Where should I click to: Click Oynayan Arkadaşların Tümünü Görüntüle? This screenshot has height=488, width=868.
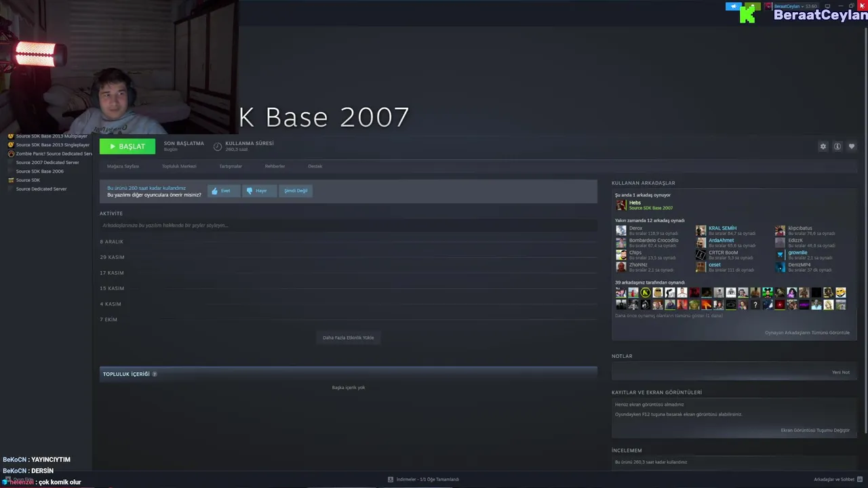[x=807, y=333]
